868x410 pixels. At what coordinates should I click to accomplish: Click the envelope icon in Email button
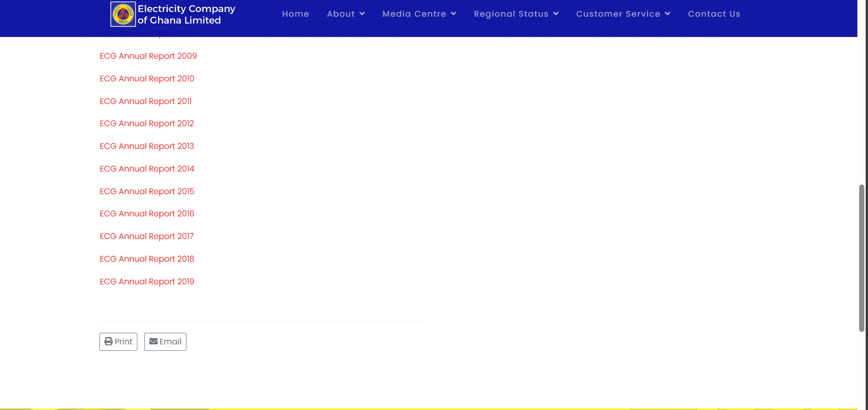pos(154,342)
